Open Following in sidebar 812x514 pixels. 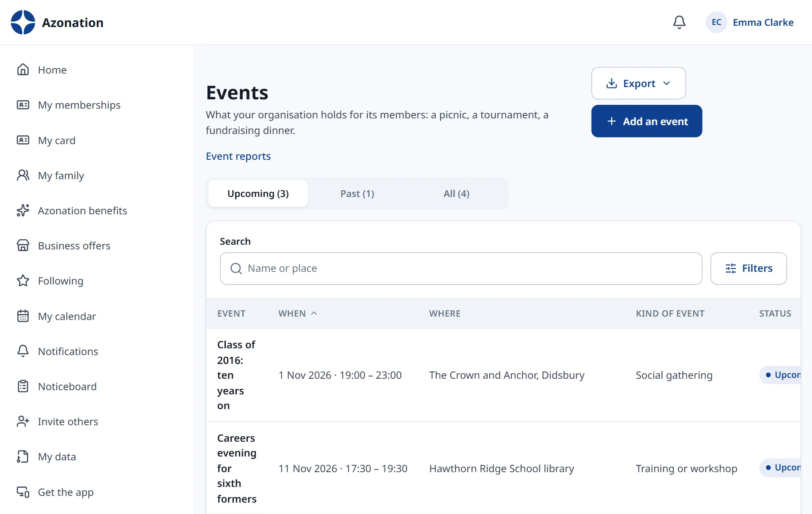click(x=60, y=281)
